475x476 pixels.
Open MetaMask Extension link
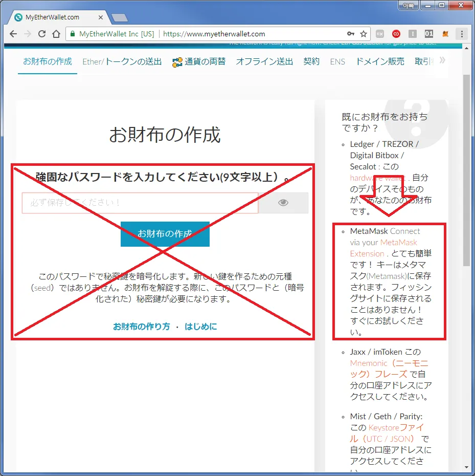383,248
